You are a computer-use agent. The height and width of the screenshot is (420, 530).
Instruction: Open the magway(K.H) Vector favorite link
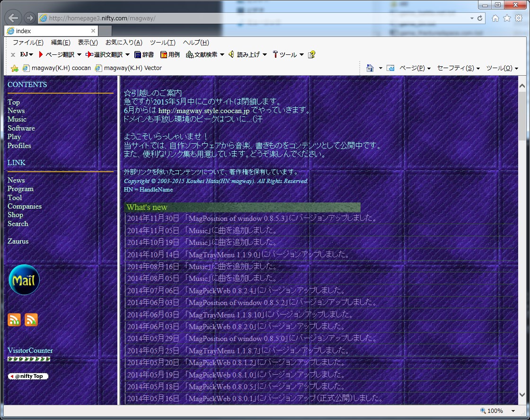[x=128, y=68]
